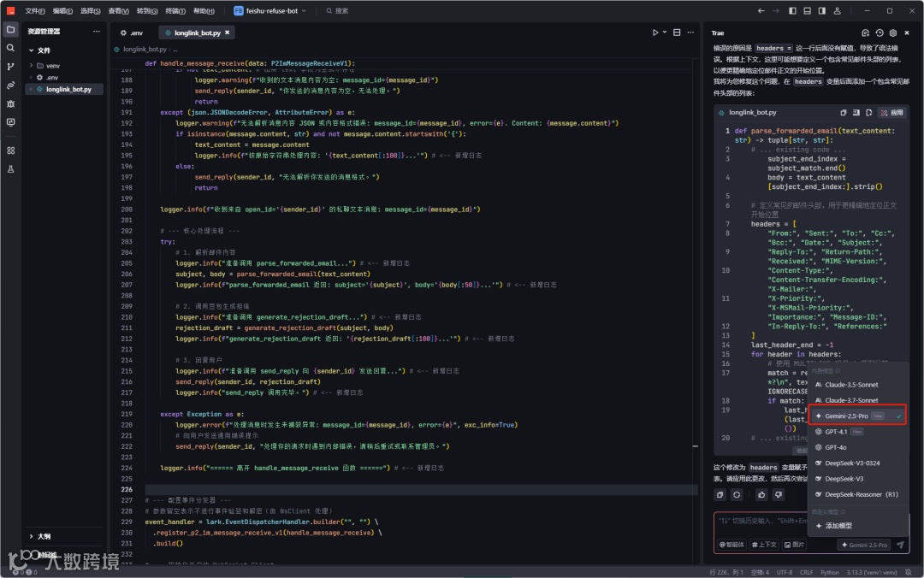Toggle the left sidebar layout icon
This screenshot has width=924, height=578.
[792, 10]
